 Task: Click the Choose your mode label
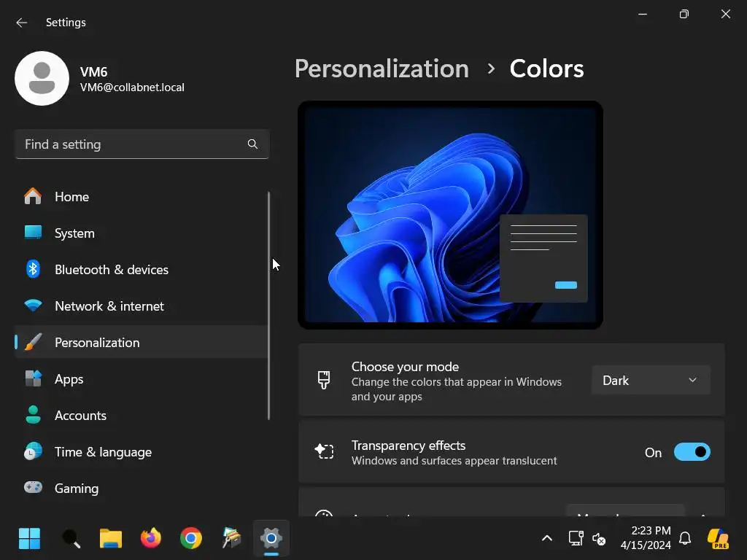pyautogui.click(x=405, y=367)
